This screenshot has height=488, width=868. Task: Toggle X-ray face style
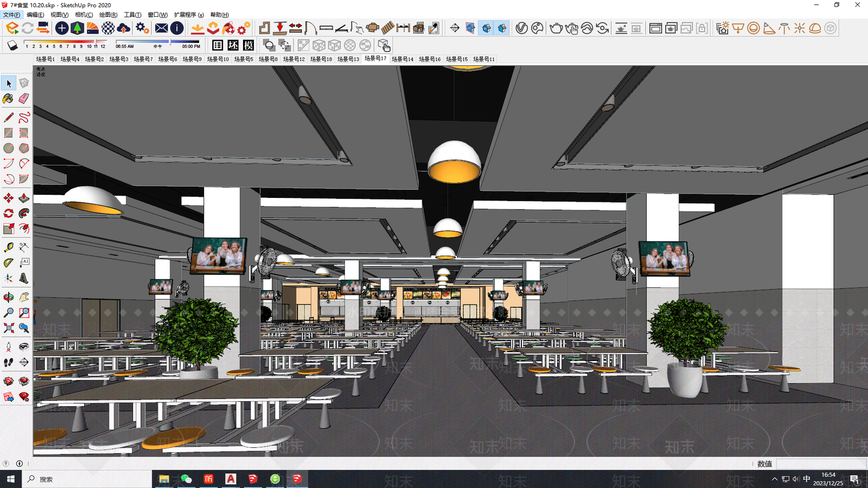(303, 46)
